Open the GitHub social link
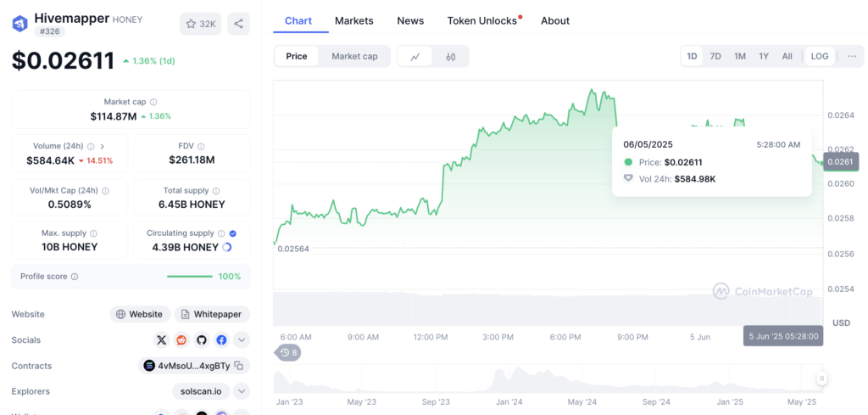The image size is (868, 415). coord(202,340)
